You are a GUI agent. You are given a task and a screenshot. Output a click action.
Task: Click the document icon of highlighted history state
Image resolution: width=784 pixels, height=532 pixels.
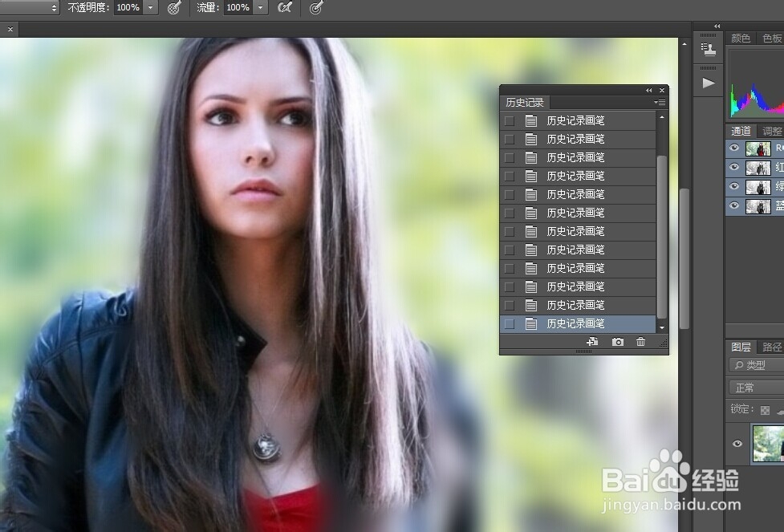tap(531, 324)
